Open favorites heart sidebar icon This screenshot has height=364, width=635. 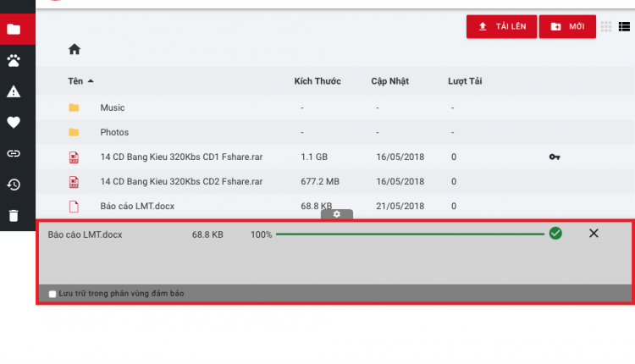14,122
